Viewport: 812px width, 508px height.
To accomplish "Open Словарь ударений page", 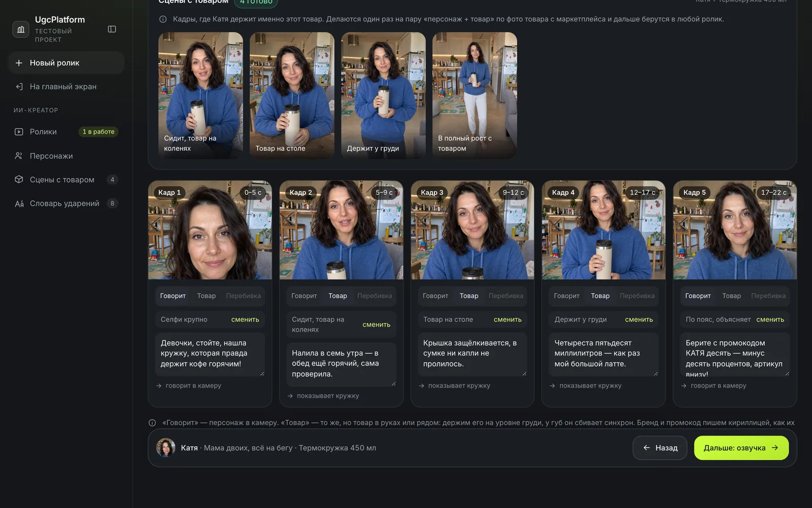I will tap(66, 204).
